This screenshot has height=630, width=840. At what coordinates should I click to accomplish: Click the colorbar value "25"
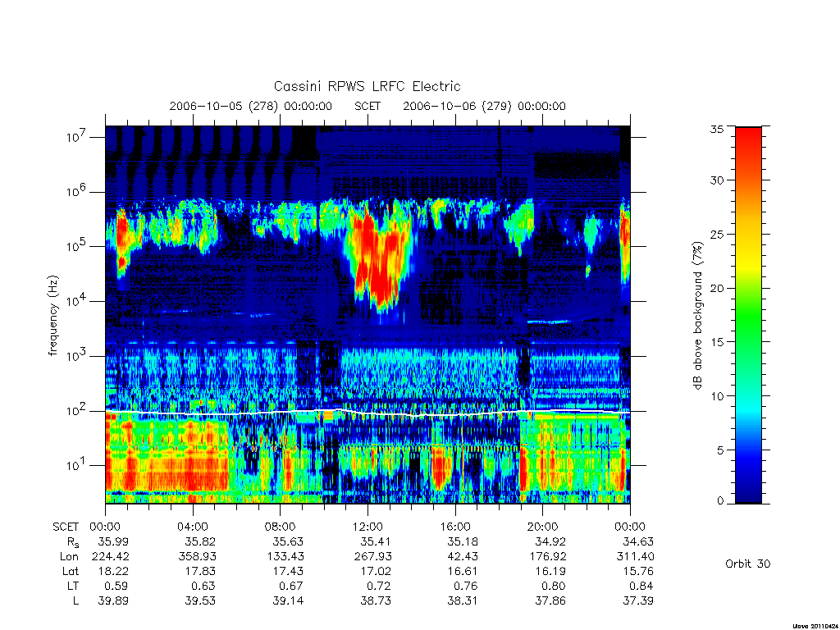coord(716,235)
